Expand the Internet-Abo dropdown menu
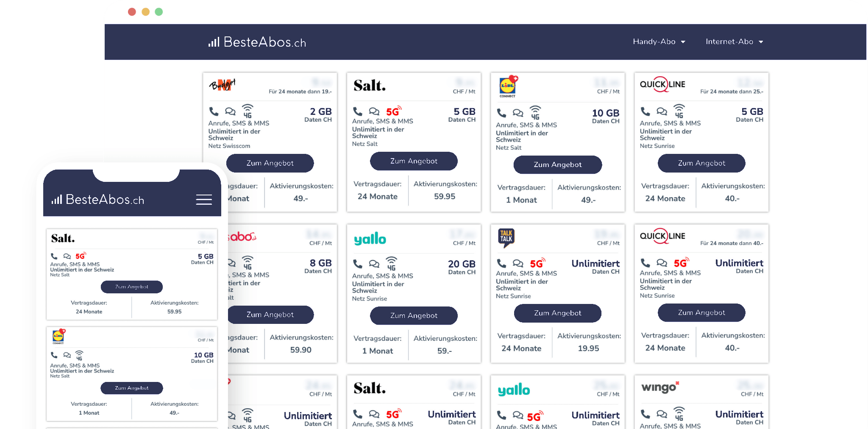The image size is (868, 429). [734, 42]
